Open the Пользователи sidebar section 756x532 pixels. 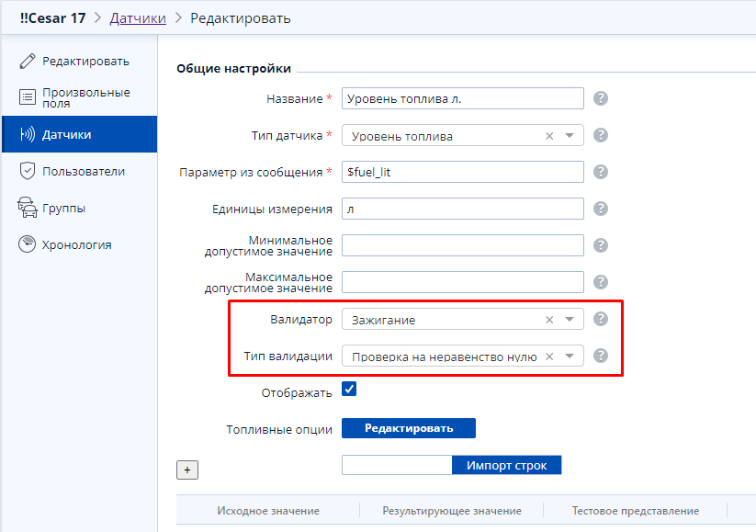point(83,171)
